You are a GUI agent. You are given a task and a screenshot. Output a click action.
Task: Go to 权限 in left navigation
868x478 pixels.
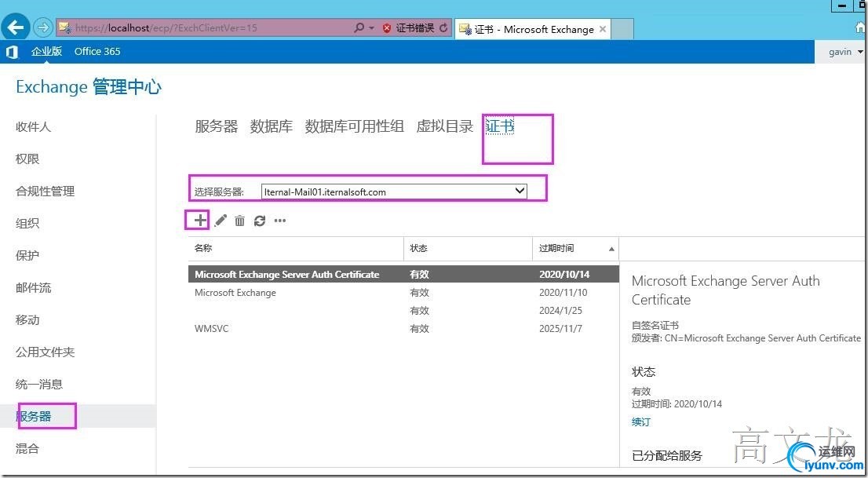coord(27,159)
